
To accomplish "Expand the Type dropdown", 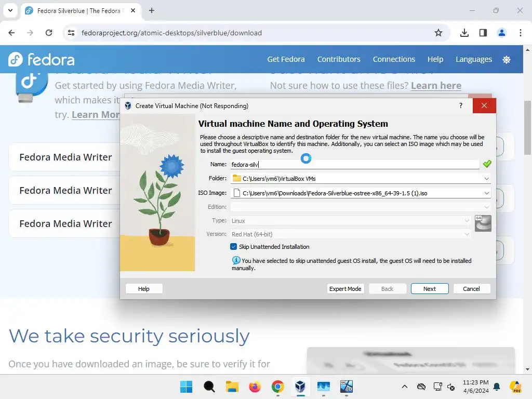I will (x=467, y=220).
